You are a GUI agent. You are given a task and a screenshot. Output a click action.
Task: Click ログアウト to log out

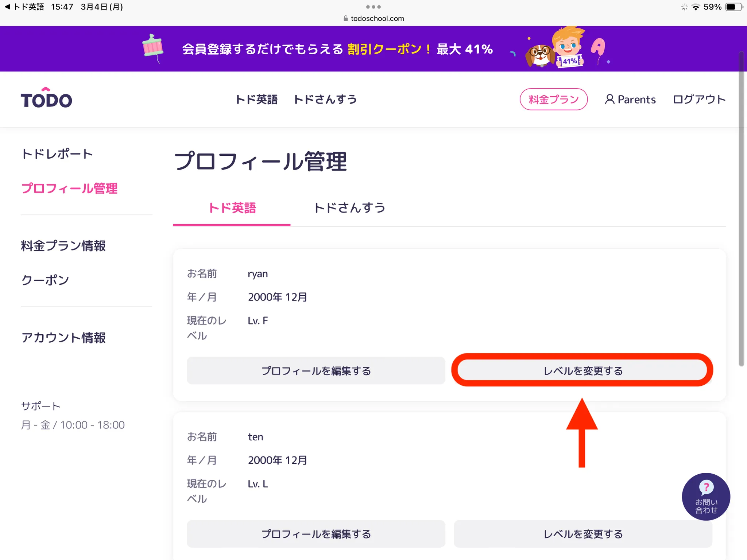point(699,99)
